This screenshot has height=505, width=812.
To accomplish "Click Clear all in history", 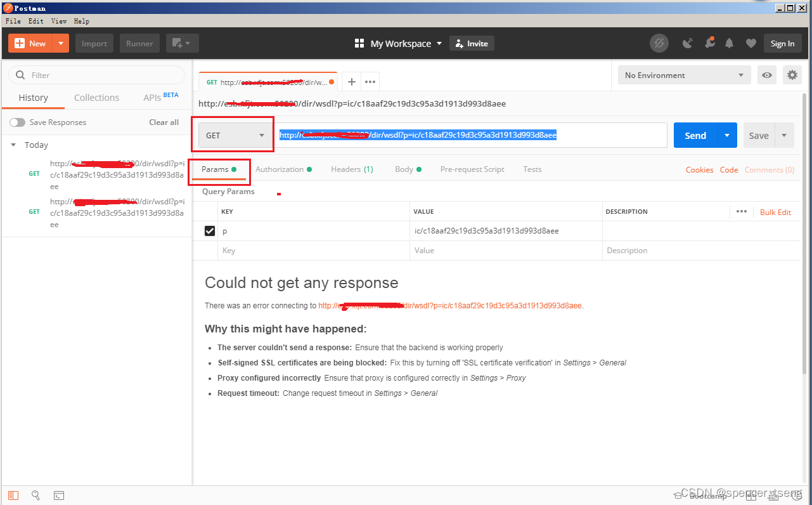I will [x=164, y=122].
